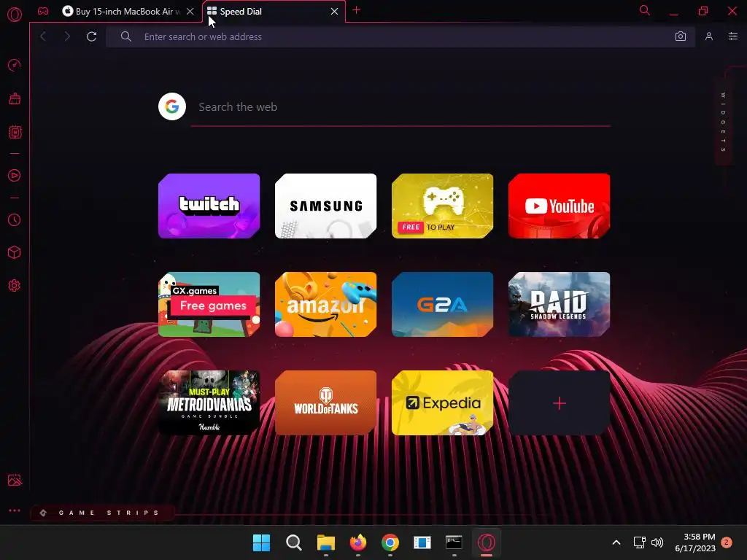747x560 pixels.
Task: Open the chip-shaped icon in sidebar
Action: tap(15, 132)
